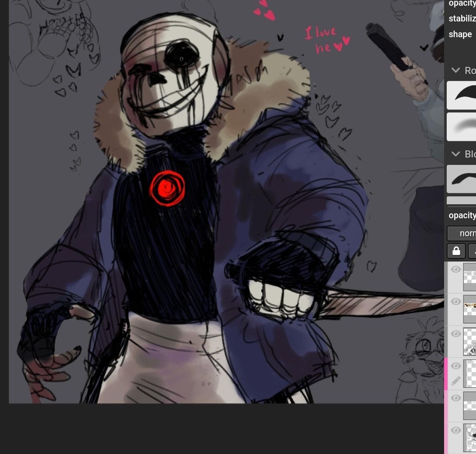476x454 pixels.
Task: Toggle visibility of the fifth layer from top
Action: click(456, 398)
